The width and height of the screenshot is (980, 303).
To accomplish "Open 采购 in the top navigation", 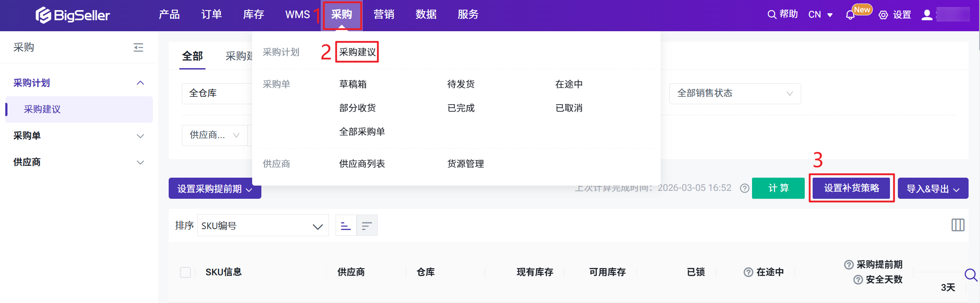I will pos(342,15).
